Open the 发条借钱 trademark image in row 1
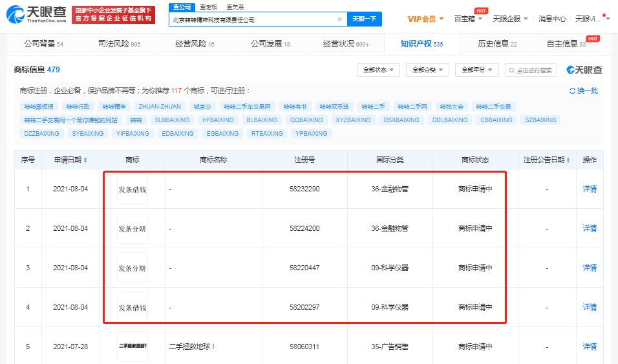The image size is (618, 364). (x=133, y=189)
